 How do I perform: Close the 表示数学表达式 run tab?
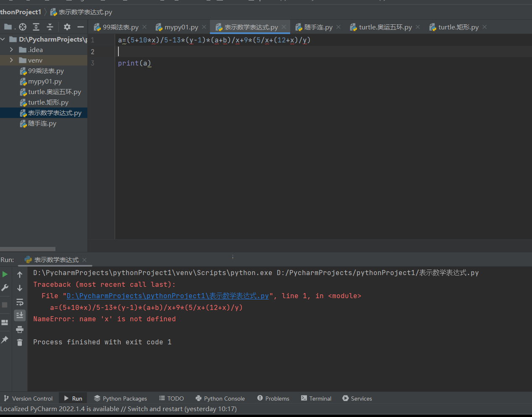tap(84, 260)
